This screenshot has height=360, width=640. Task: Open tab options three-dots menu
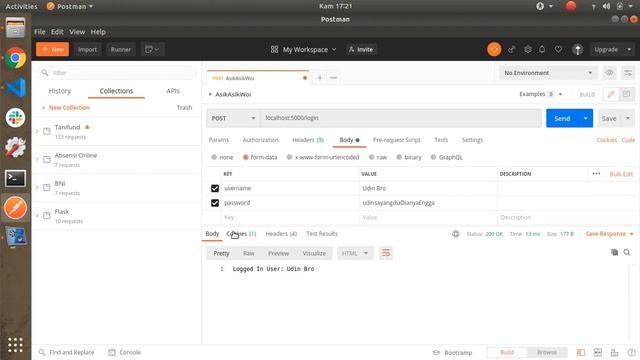pyautogui.click(x=333, y=78)
